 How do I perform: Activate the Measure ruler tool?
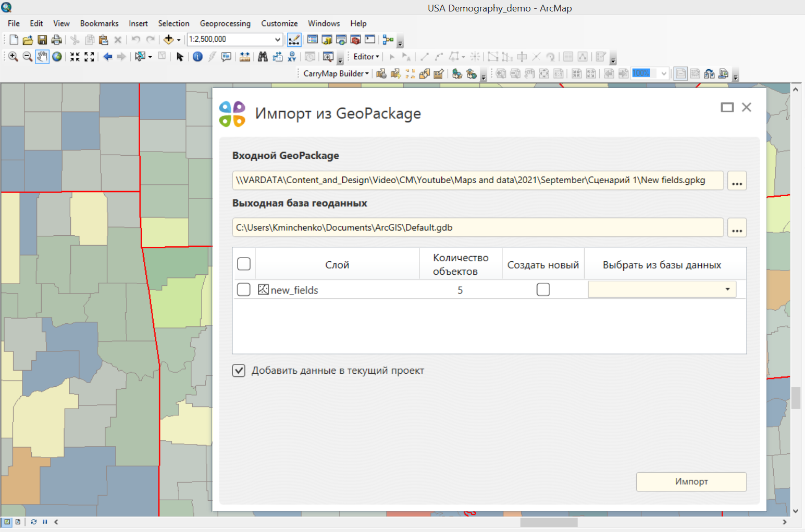(244, 57)
